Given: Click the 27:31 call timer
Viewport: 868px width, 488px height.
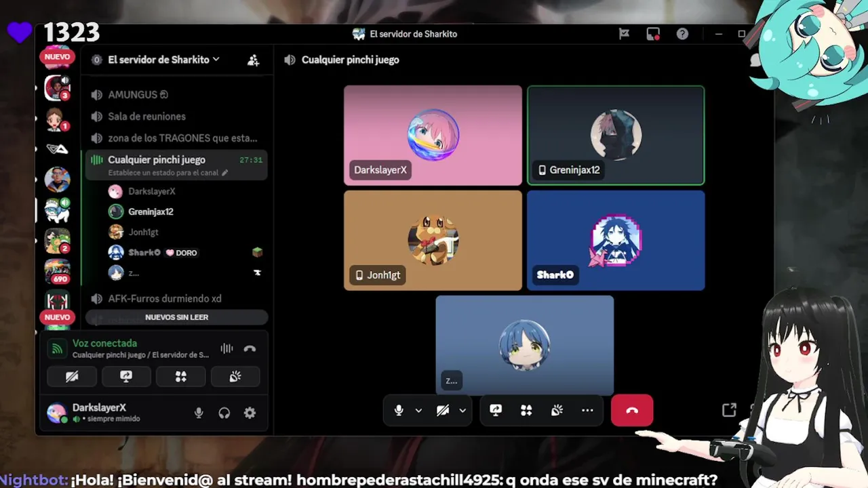Looking at the screenshot, I should pyautogui.click(x=251, y=161).
